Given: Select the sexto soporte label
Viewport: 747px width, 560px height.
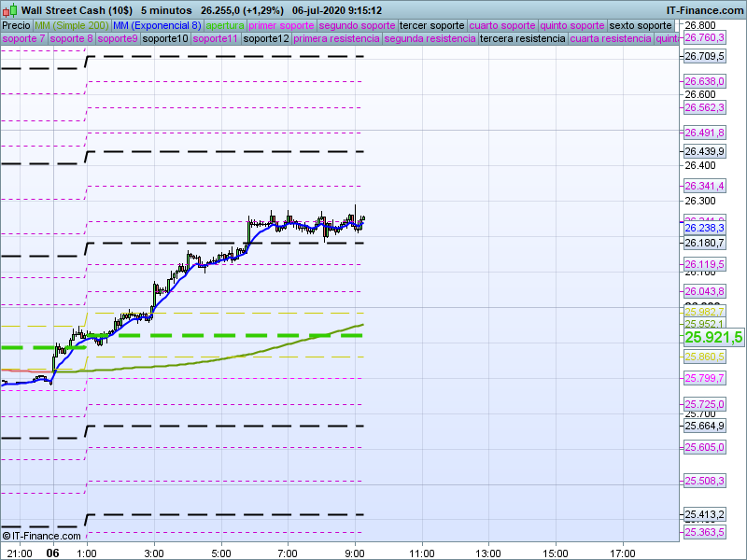Looking at the screenshot, I should click(641, 25).
